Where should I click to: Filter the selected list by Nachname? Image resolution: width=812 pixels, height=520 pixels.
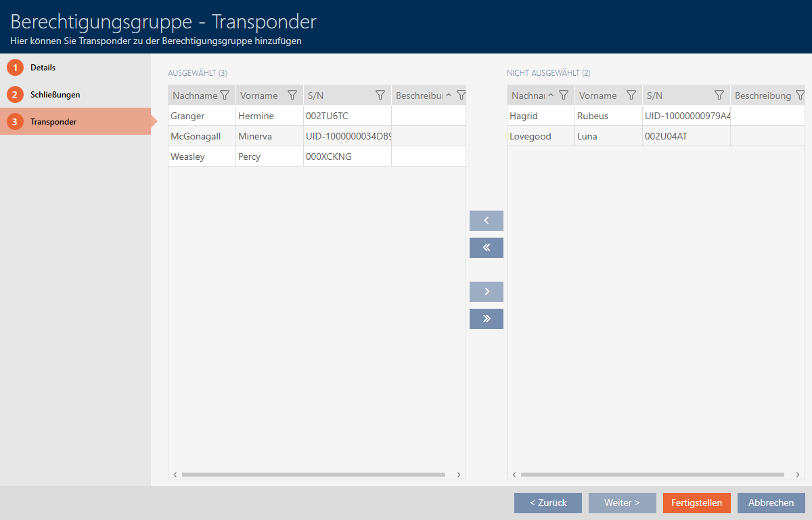(x=225, y=95)
